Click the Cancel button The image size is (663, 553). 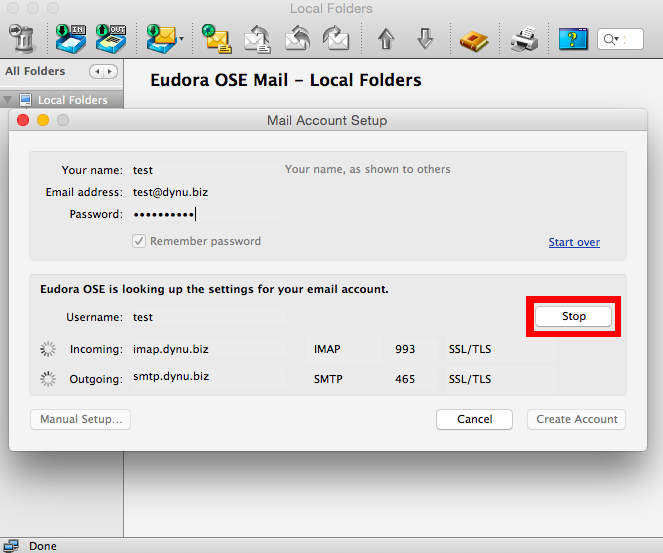coord(474,419)
